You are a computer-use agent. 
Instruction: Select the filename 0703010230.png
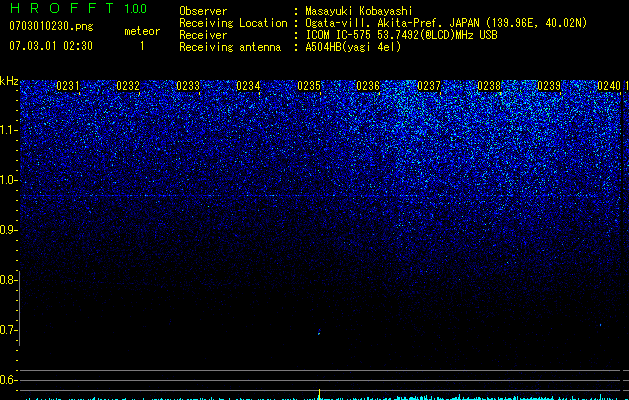coord(51,26)
